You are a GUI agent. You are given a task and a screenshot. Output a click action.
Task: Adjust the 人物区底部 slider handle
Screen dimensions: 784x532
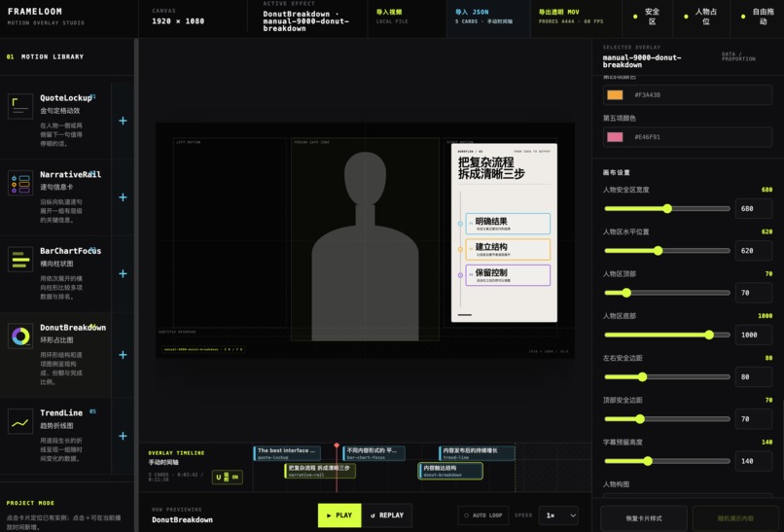709,335
